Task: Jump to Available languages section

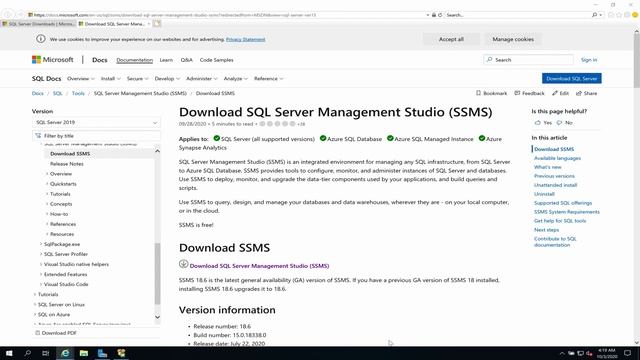Action: [x=557, y=158]
